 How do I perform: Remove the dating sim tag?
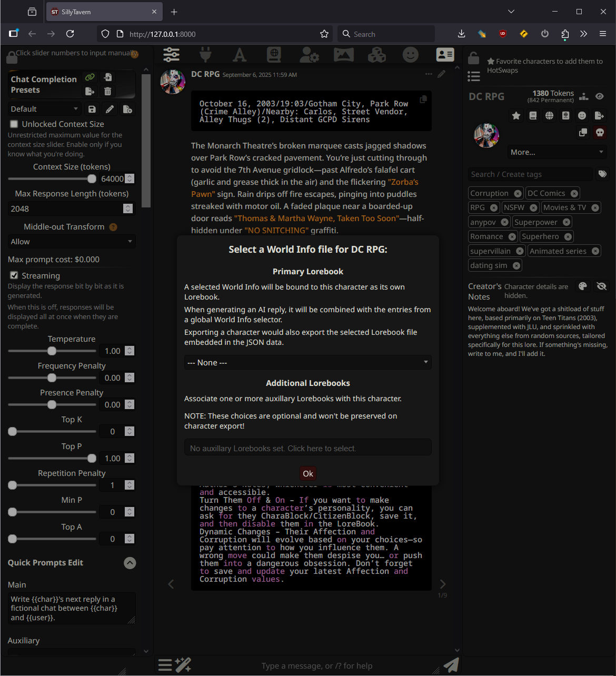516,265
